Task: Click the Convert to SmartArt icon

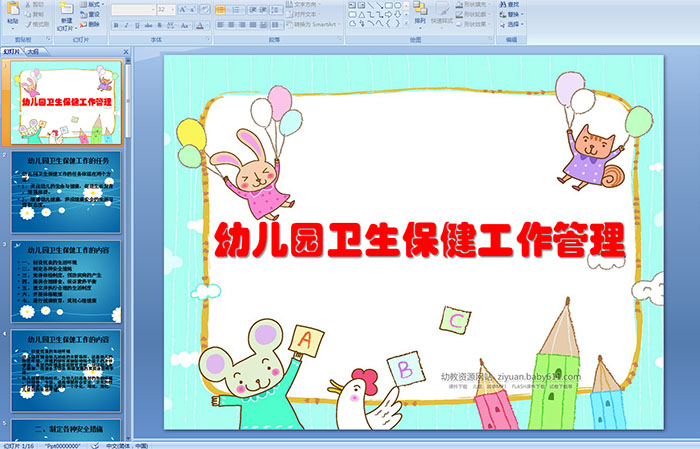Action: point(289,24)
